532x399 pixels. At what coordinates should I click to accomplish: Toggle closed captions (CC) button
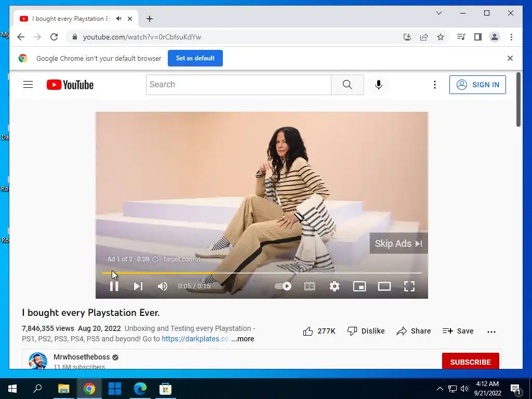(x=310, y=286)
